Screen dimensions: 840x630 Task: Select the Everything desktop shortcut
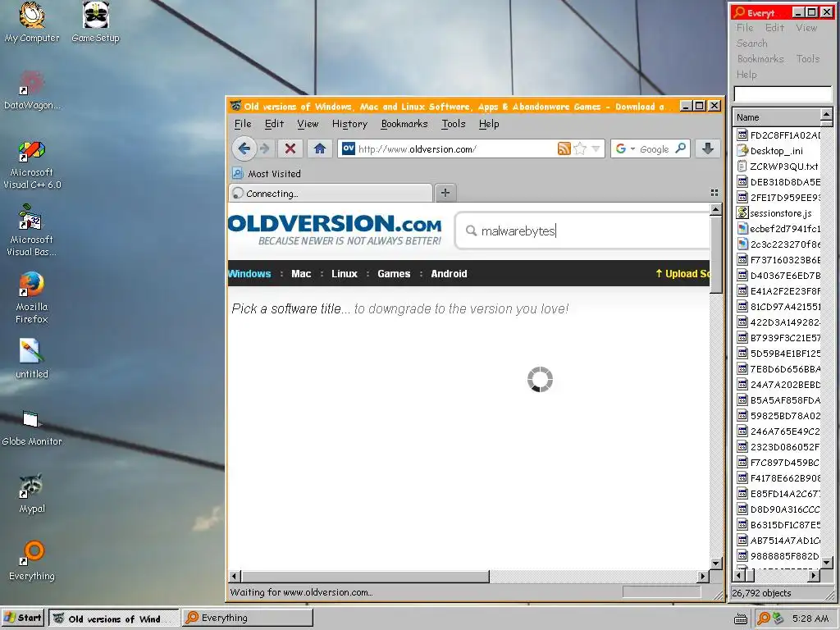(32, 560)
